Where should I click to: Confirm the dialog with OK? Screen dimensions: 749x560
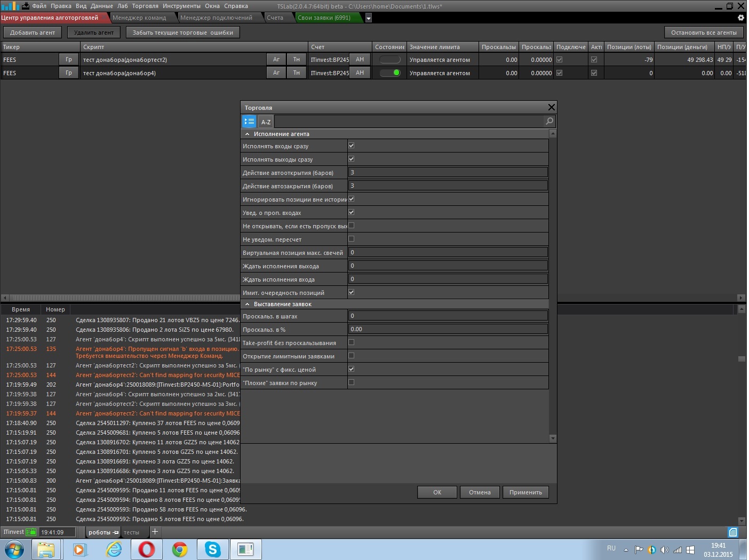point(437,492)
